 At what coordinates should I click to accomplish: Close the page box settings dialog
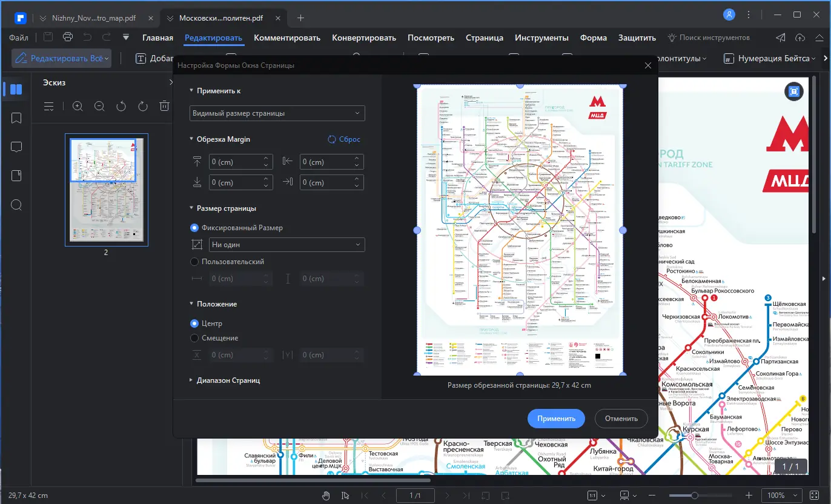648,65
